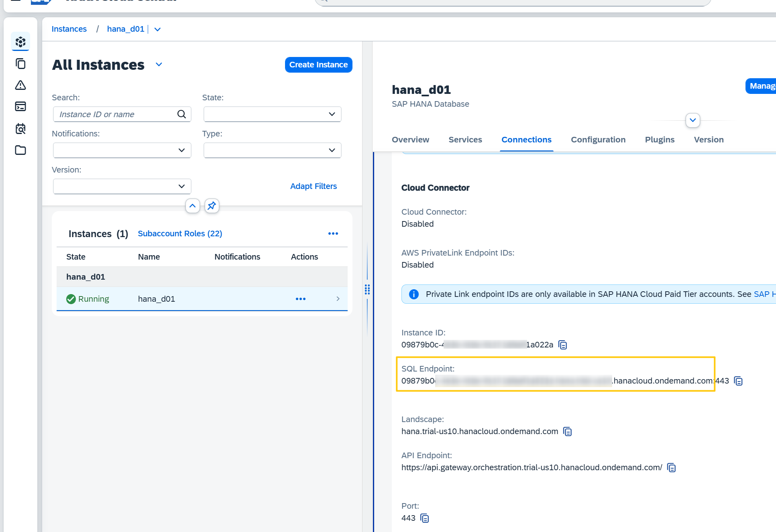The height and width of the screenshot is (532, 776).
Task: Select the hana_d01 group header row
Action: click(x=202, y=277)
